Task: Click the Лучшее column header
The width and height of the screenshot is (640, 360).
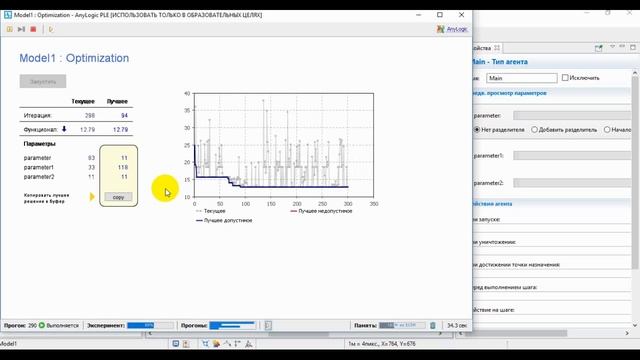Action: click(117, 101)
